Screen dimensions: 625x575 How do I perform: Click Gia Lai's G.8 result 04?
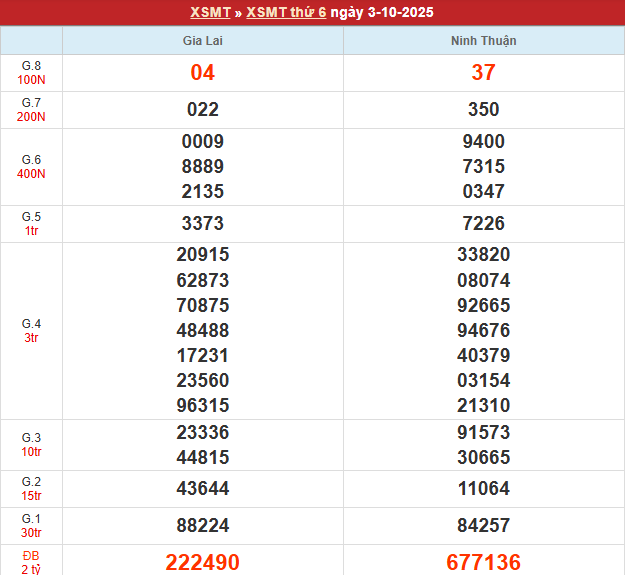point(203,73)
